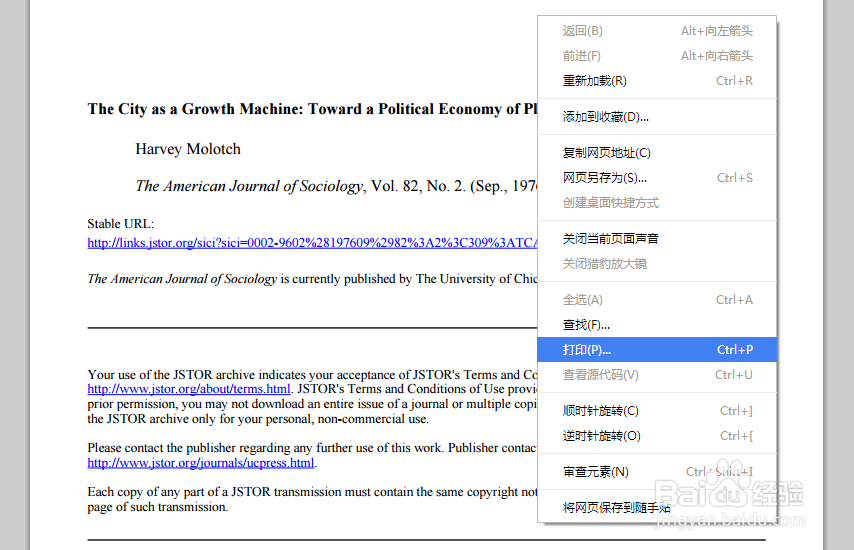Screen dimensions: 854x550
Task: Select 返回(B) in the context menu
Action: (x=657, y=31)
